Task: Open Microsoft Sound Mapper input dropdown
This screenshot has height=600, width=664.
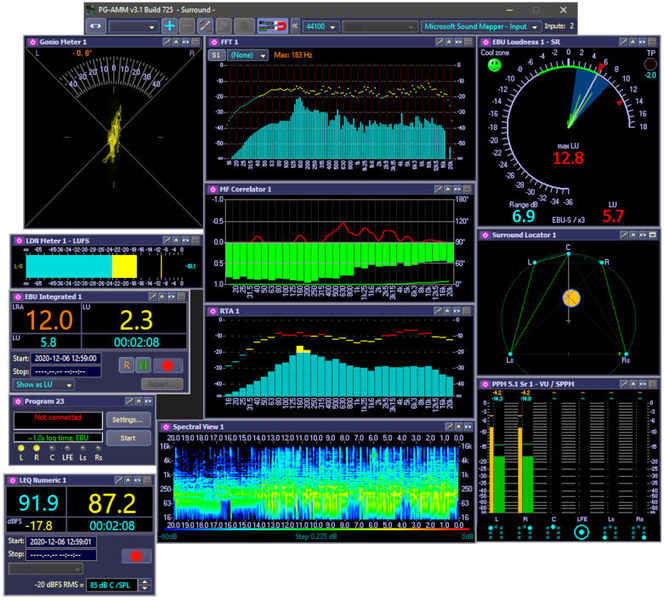Action: (481, 27)
